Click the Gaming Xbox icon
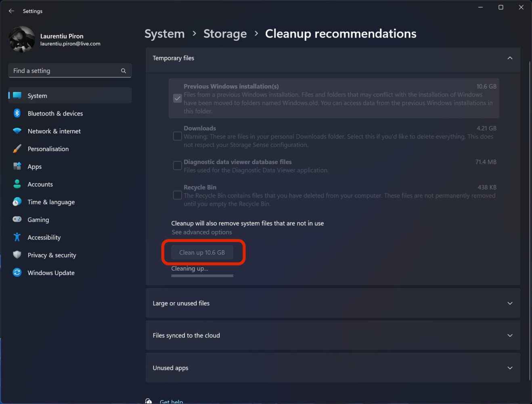This screenshot has width=532, height=404. pos(17,219)
